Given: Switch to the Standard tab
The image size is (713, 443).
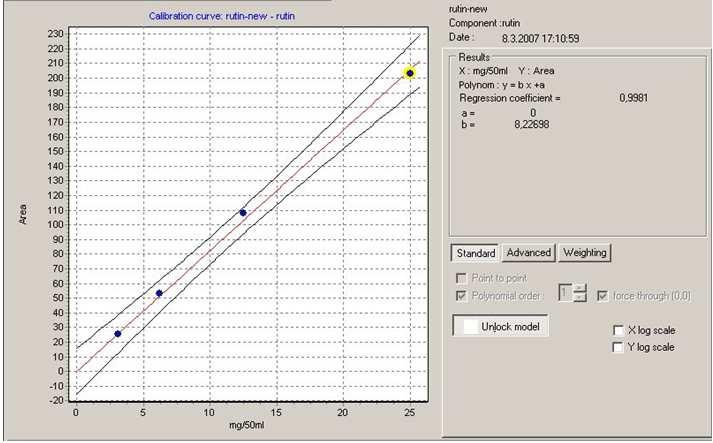Looking at the screenshot, I should click(x=475, y=253).
